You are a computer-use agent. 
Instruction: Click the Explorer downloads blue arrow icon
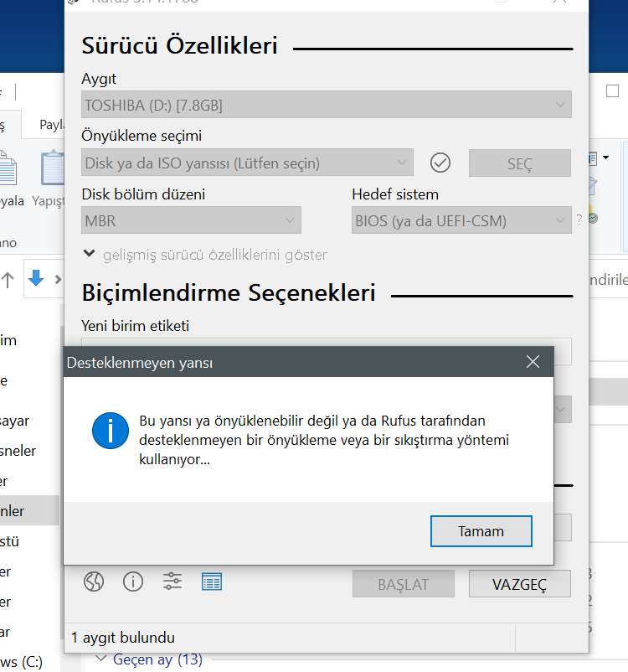[x=36, y=278]
